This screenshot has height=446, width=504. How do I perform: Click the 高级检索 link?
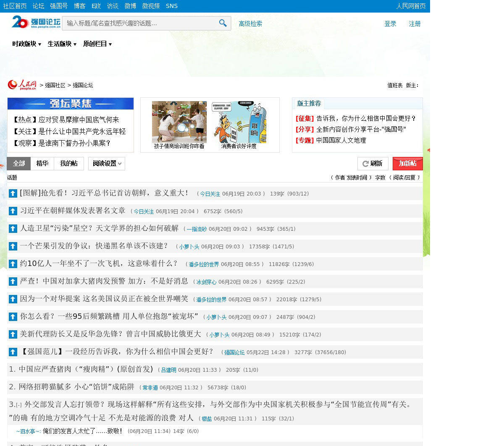(x=250, y=24)
